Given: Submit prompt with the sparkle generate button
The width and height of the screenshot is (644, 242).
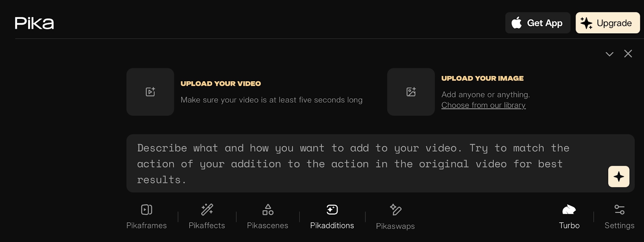Looking at the screenshot, I should 619,176.
